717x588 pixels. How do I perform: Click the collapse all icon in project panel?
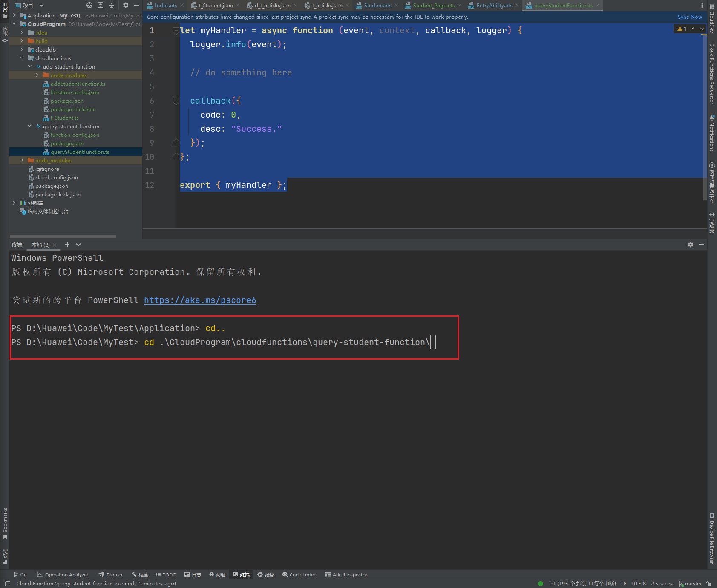pyautogui.click(x=112, y=5)
